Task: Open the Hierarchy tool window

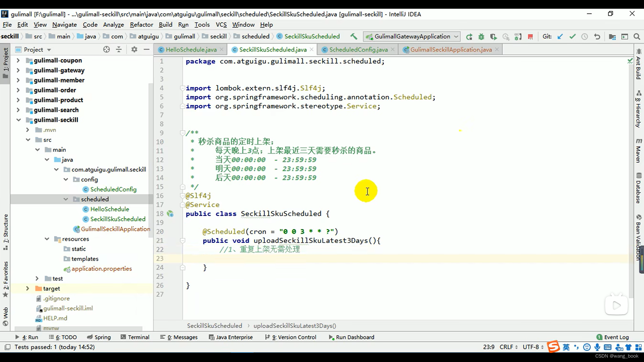Action: tap(639, 109)
